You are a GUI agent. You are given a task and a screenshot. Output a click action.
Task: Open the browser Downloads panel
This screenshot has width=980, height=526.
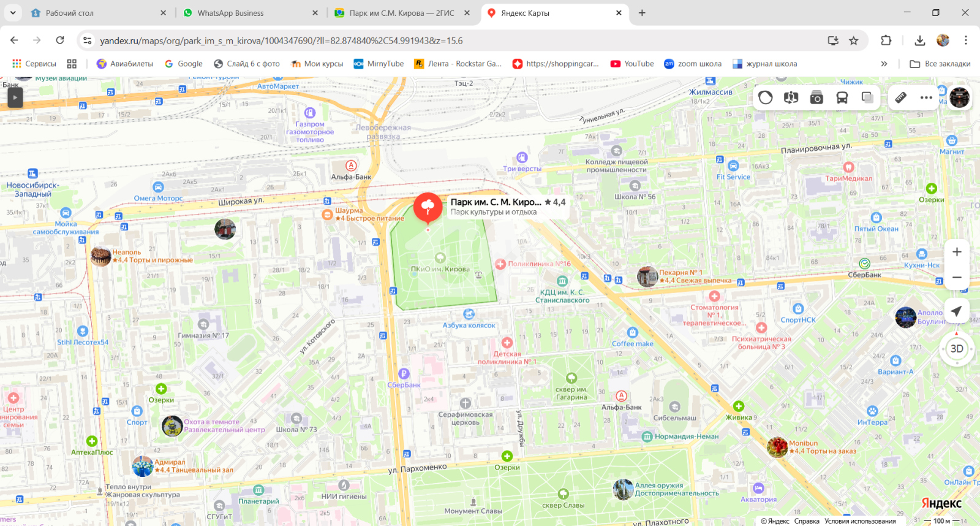coord(919,40)
